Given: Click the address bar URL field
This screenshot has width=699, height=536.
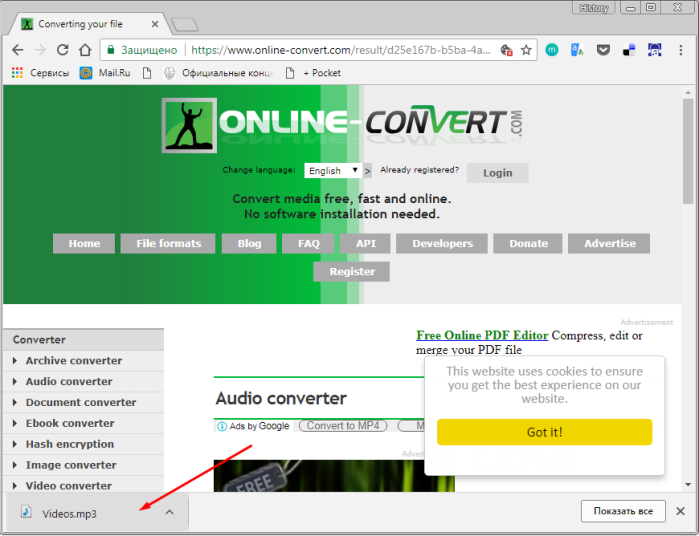Looking at the screenshot, I should point(341,50).
